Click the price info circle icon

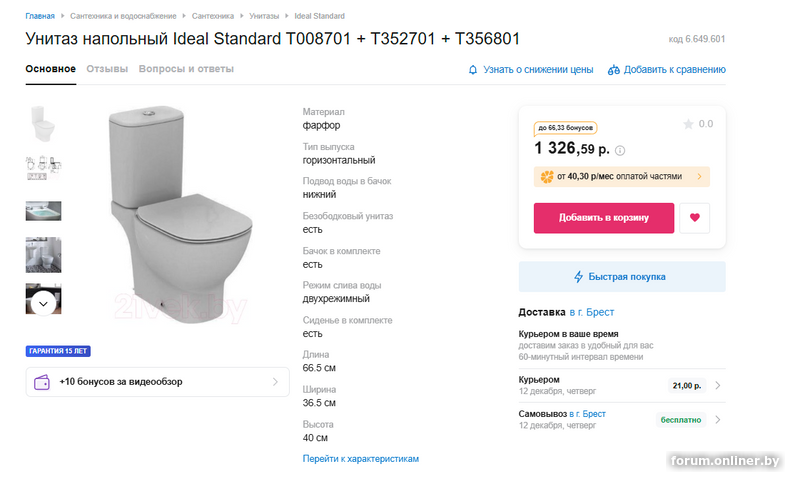tap(620, 151)
